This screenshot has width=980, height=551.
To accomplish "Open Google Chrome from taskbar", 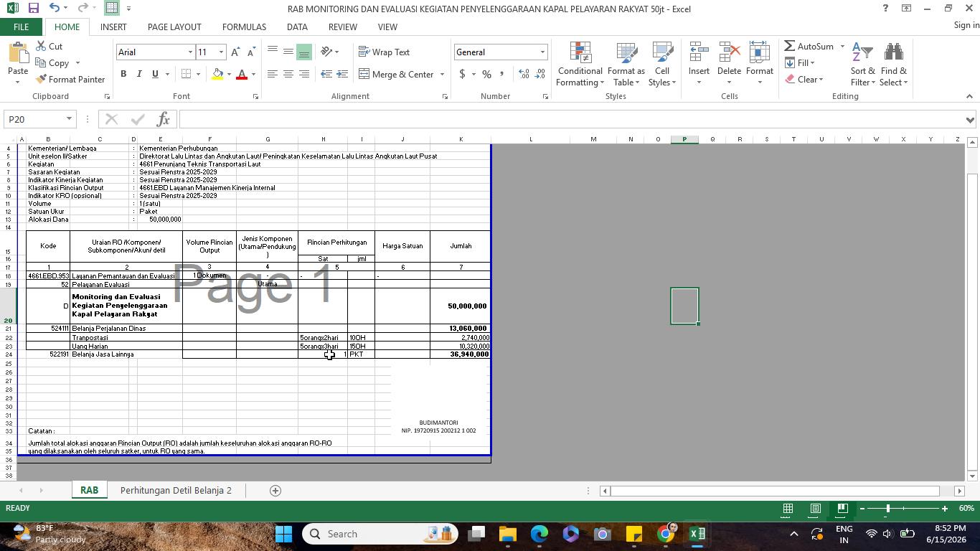I will pos(666,534).
